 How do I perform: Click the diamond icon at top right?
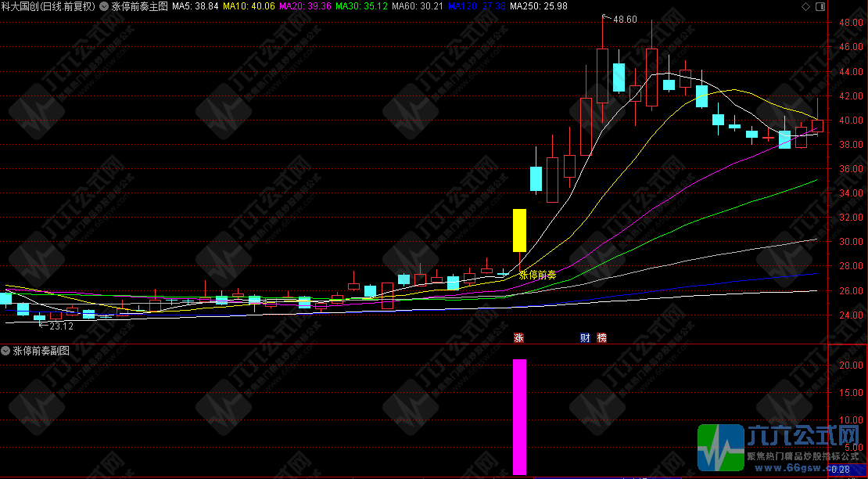(807, 6)
